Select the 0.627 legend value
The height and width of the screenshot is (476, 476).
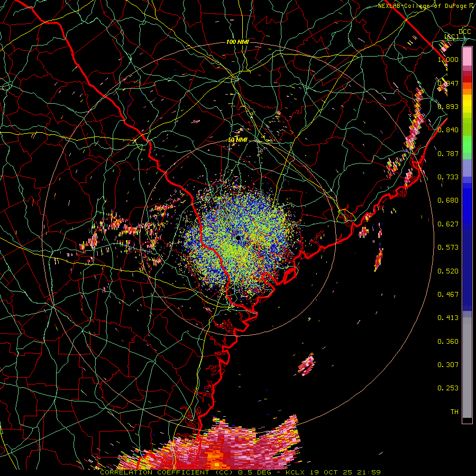click(x=448, y=224)
